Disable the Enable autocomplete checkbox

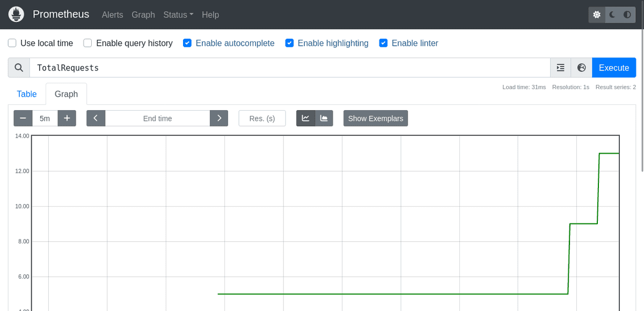[187, 43]
